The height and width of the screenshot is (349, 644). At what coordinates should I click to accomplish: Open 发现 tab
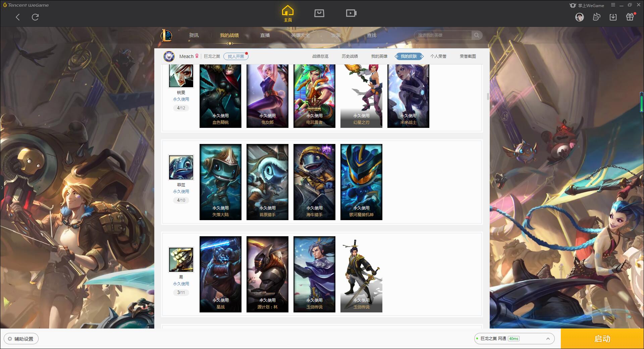pos(336,35)
